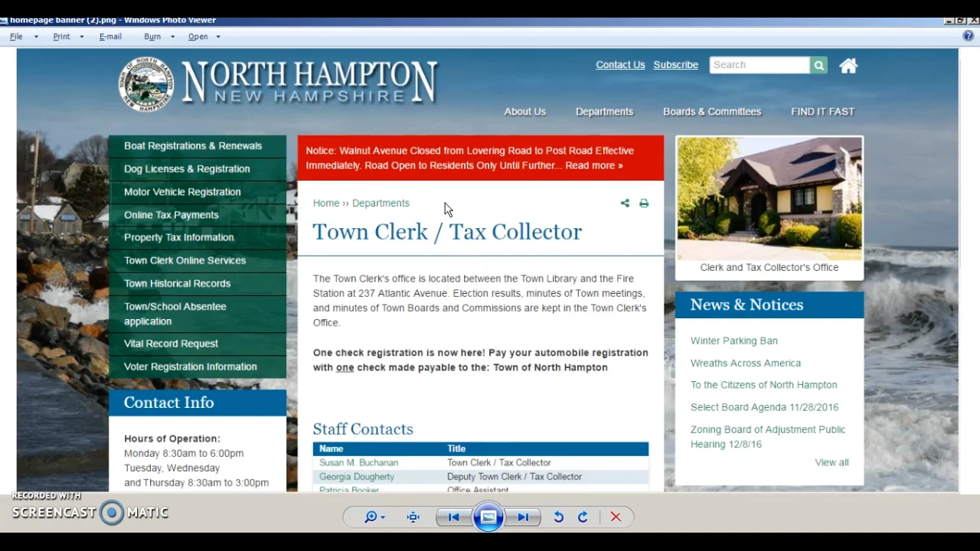The height and width of the screenshot is (551, 980).
Task: Go to the previous photo
Action: pyautogui.click(x=453, y=517)
